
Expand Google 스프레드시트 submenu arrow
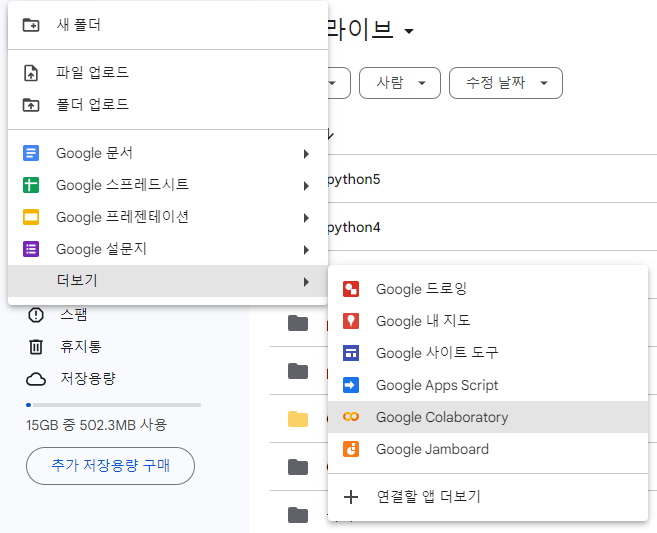point(306,186)
